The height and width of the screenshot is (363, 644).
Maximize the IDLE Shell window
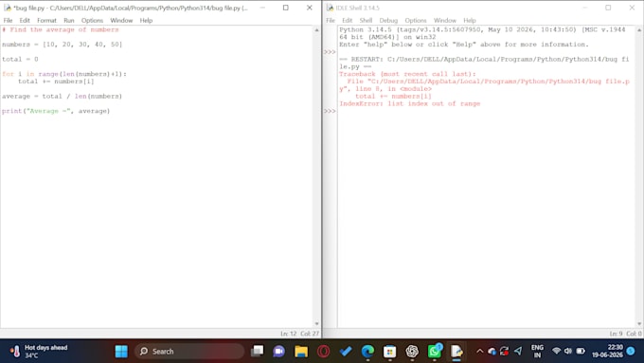608,8
